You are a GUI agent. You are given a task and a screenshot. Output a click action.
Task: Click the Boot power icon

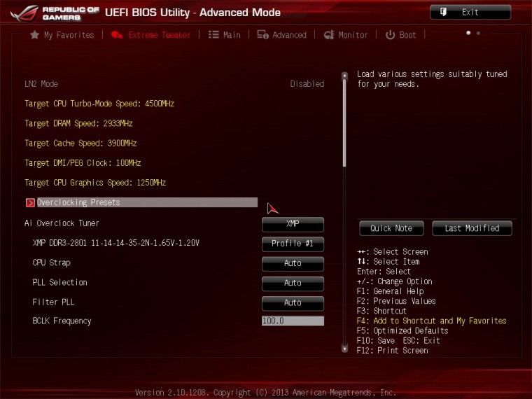pyautogui.click(x=390, y=35)
